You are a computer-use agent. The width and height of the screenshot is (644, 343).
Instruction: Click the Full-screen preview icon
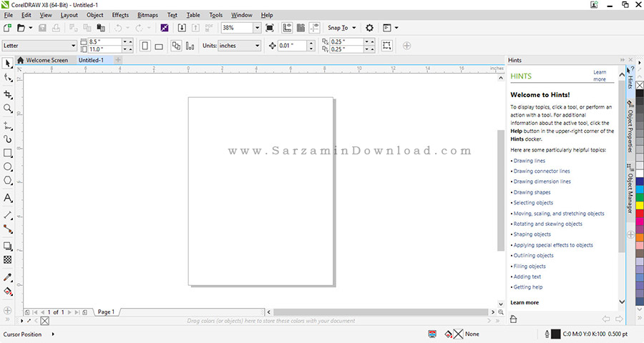tap(270, 28)
